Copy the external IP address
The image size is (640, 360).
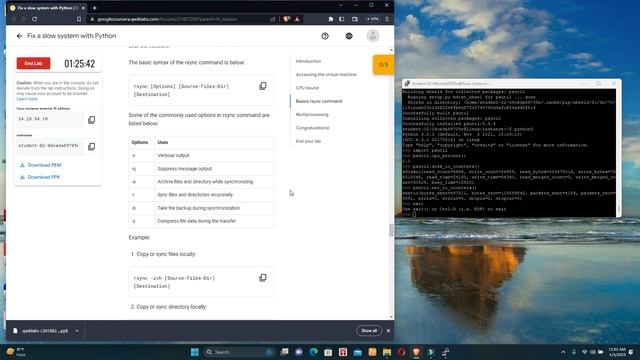91,120
